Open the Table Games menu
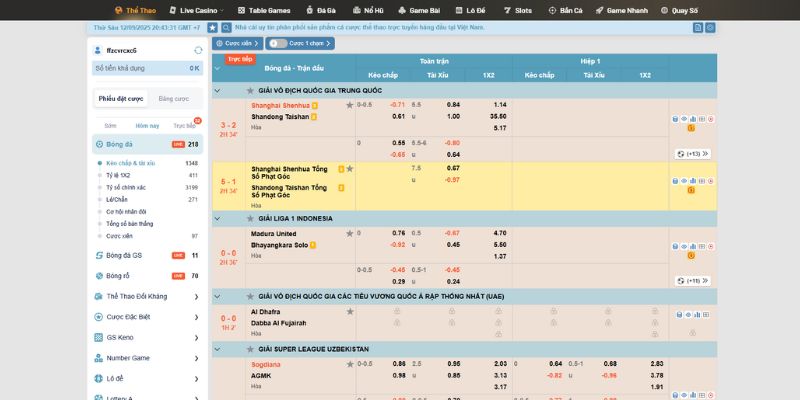Viewport: 800px width, 400px height. point(264,10)
